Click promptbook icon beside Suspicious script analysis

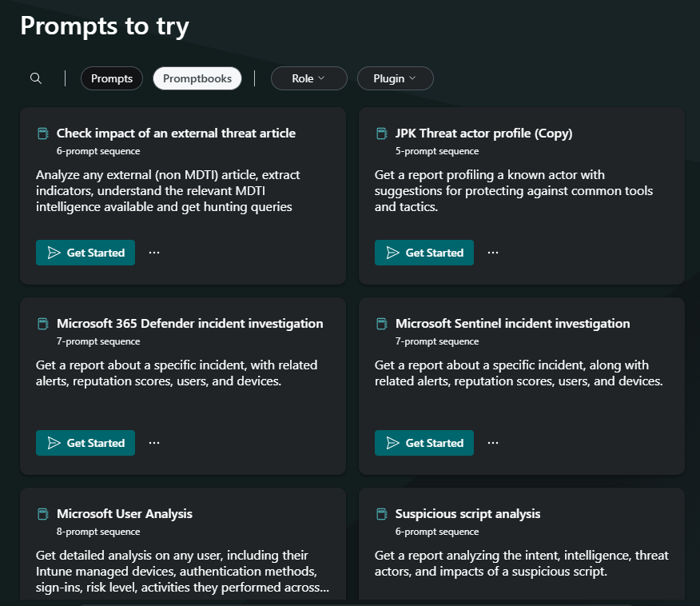[x=382, y=514]
